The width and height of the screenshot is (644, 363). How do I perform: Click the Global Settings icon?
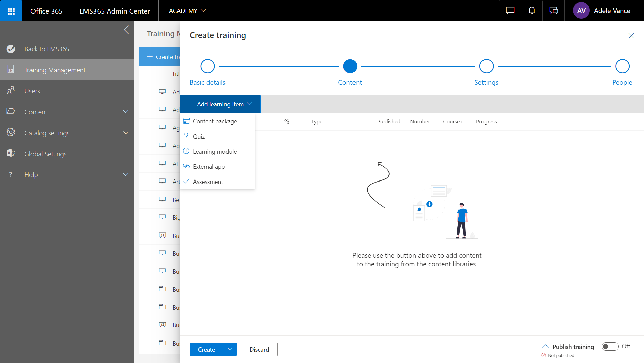(x=11, y=153)
